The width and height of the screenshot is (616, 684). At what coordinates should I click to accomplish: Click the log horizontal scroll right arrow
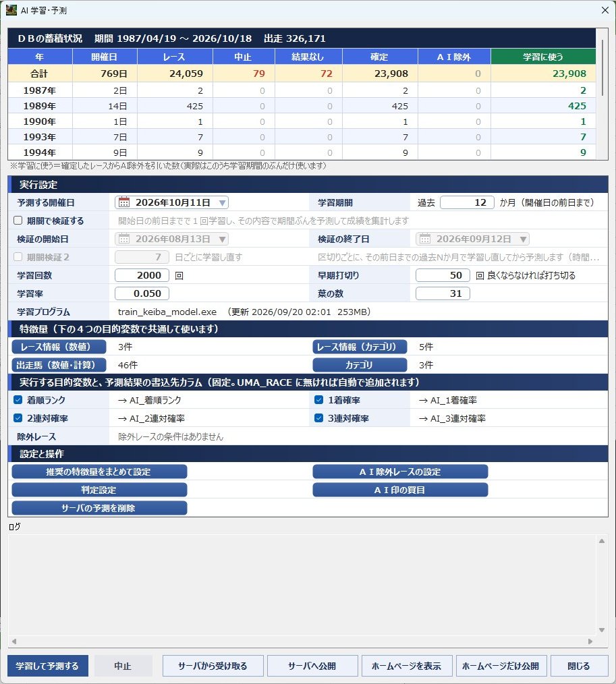(x=590, y=642)
